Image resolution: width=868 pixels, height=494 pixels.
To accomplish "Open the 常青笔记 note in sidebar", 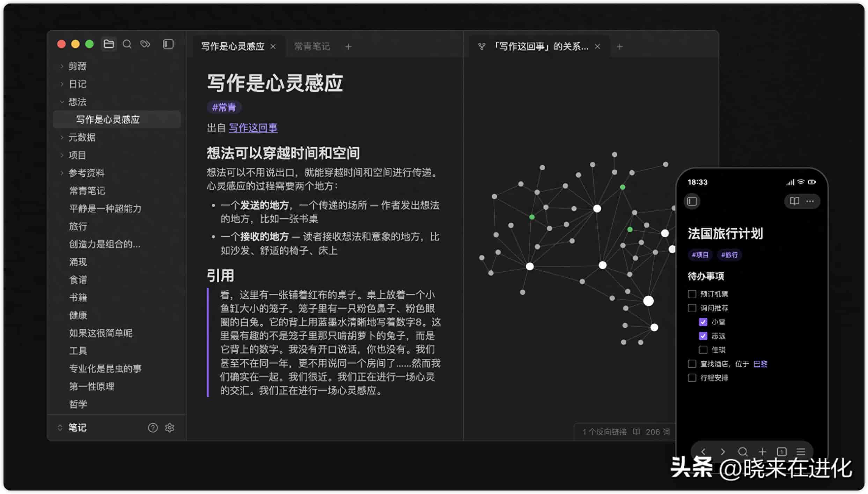I will click(87, 190).
